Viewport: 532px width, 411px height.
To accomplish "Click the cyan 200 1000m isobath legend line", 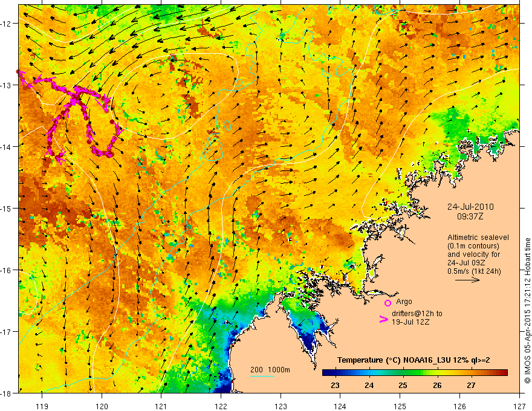I will (x=262, y=376).
